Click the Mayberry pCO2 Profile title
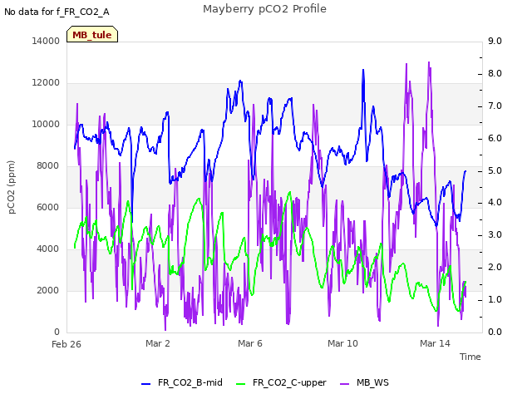This screenshot has width=532, height=399. 264,9
